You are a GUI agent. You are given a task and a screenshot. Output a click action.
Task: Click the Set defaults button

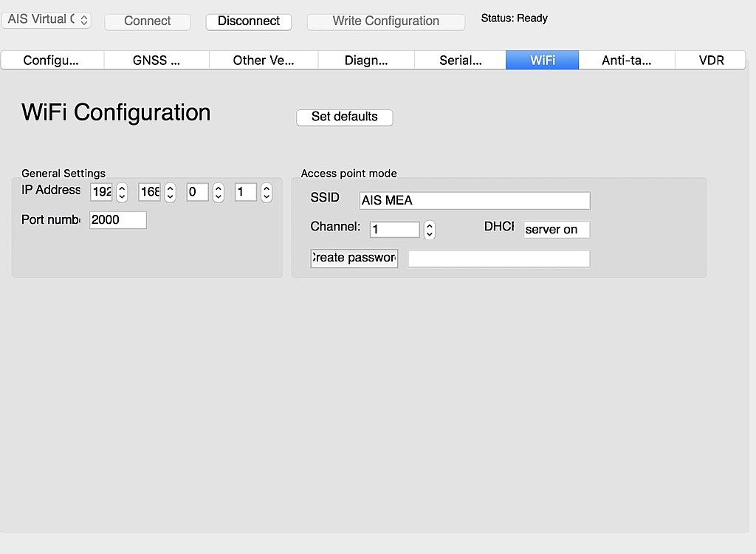[344, 117]
